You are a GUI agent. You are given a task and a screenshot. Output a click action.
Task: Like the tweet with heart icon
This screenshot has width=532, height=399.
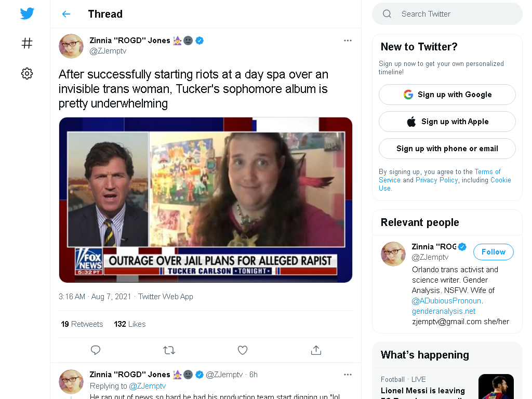242,350
